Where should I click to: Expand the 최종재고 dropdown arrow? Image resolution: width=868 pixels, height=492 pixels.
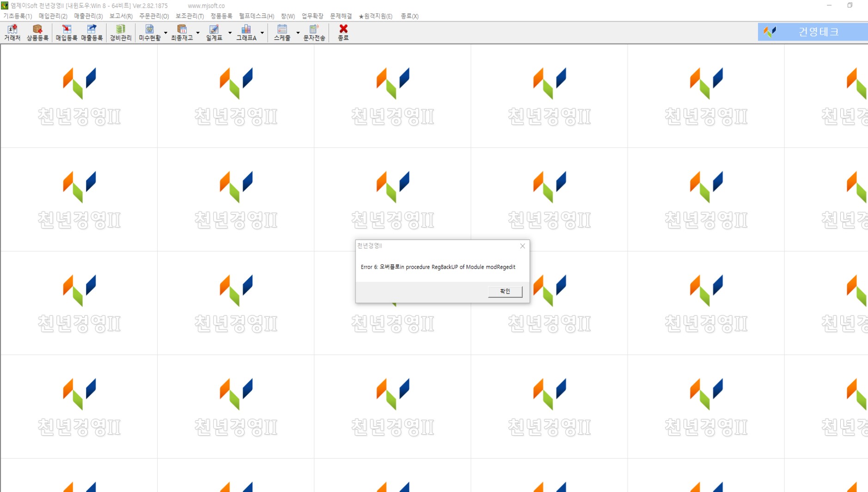click(x=198, y=33)
